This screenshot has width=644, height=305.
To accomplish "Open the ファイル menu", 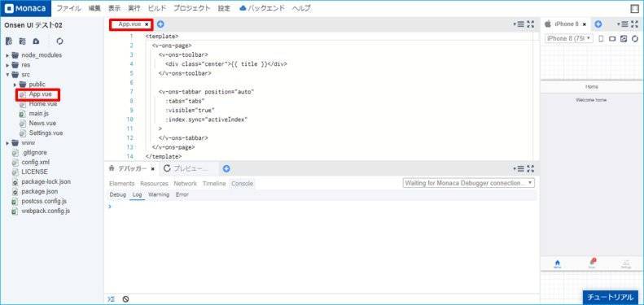I will [x=68, y=8].
